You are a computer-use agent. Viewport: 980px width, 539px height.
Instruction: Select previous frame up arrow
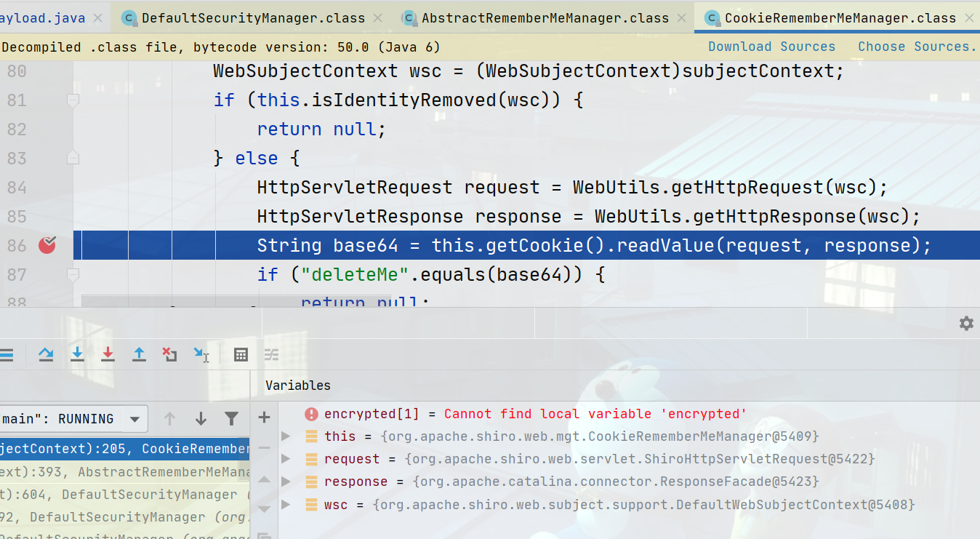169,419
